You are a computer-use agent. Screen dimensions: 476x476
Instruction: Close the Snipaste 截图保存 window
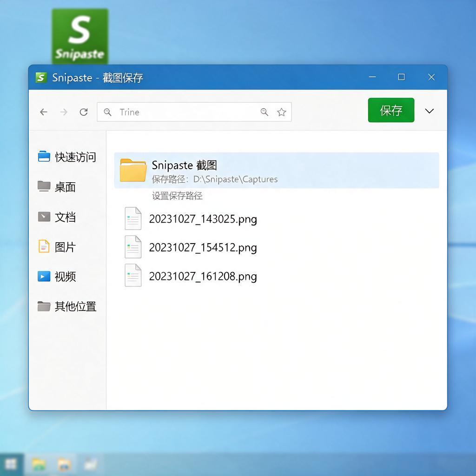coord(431,77)
